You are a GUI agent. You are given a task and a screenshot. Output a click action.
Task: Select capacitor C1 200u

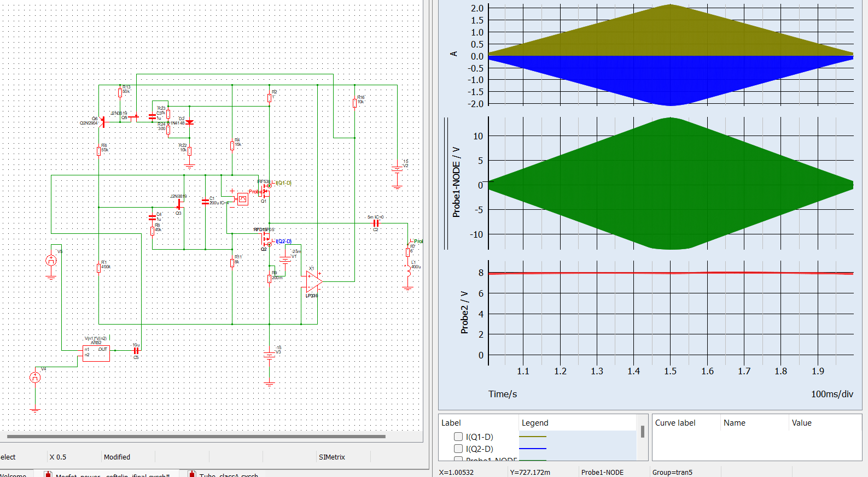205,202
